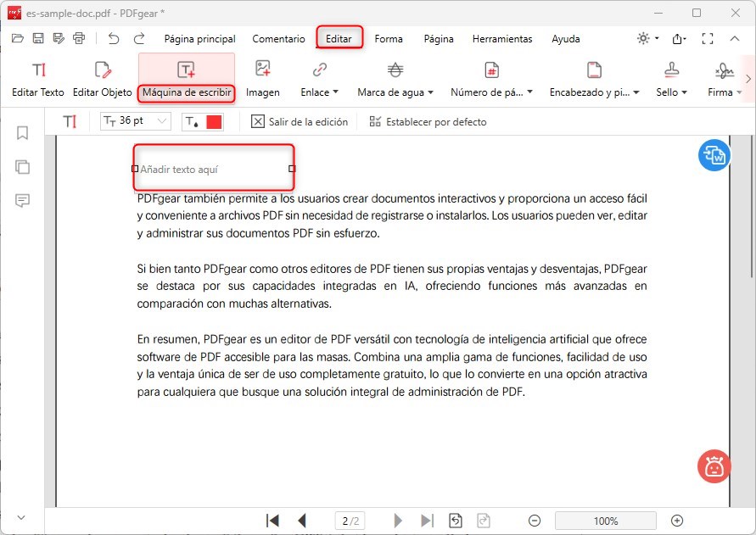Image resolution: width=756 pixels, height=535 pixels.
Task: Insert an image with the Imagen tool
Action: (263, 79)
